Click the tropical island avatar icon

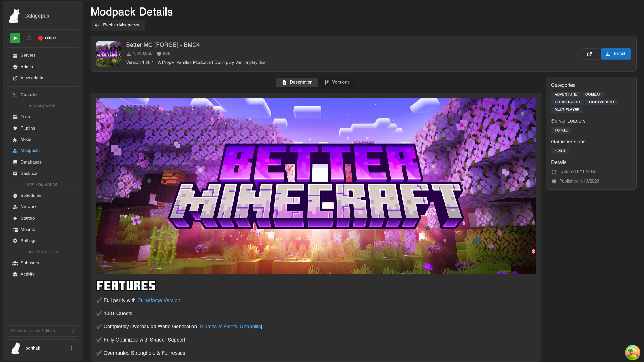pyautogui.click(x=632, y=352)
